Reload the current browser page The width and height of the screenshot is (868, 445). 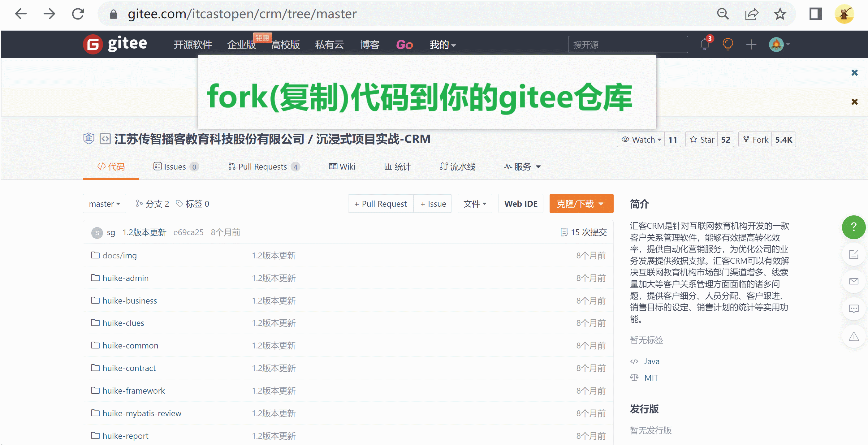[78, 14]
